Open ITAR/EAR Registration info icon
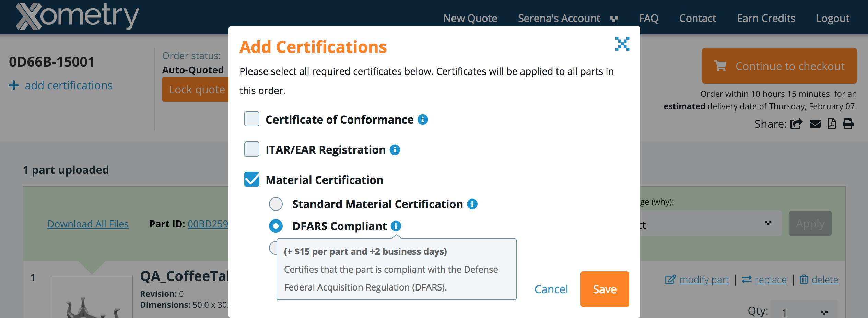Screen dimensions: 868x318 pyautogui.click(x=395, y=150)
